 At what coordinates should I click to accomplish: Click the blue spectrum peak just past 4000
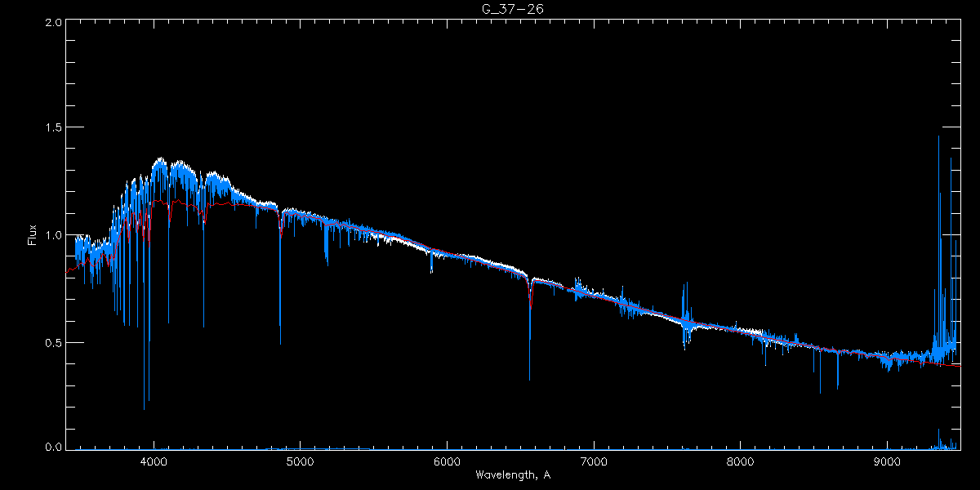160,162
